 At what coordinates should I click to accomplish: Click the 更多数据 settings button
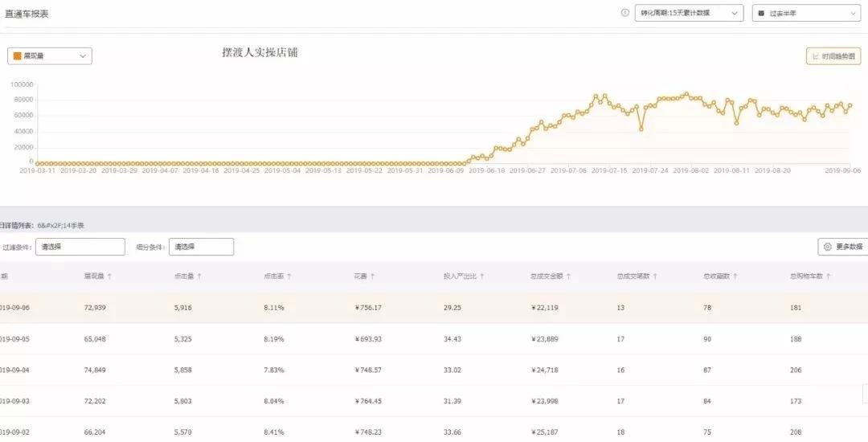[842, 247]
